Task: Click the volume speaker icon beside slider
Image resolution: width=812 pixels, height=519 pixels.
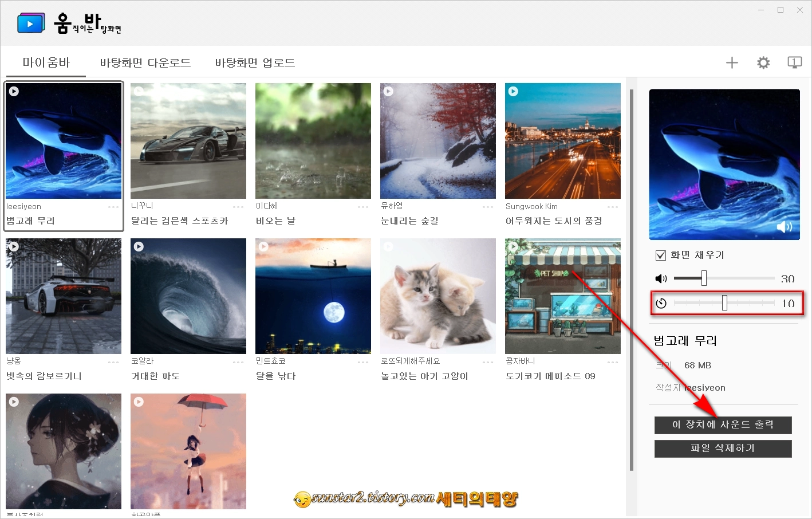Action: 661,278
